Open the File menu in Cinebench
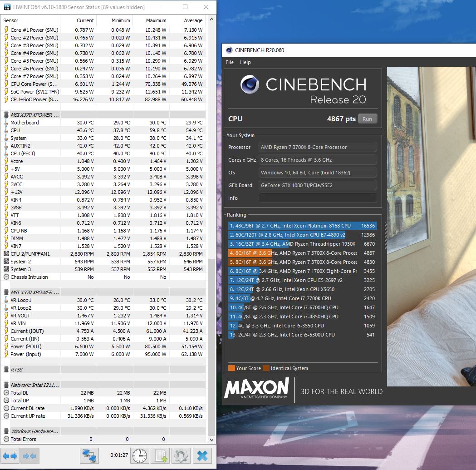Image resolution: width=476 pixels, height=470 pixels. tap(230, 62)
